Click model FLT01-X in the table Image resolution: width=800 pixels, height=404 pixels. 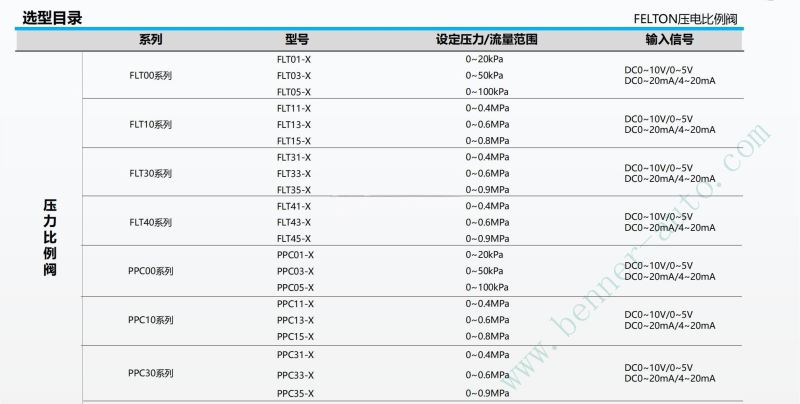pyautogui.click(x=294, y=60)
